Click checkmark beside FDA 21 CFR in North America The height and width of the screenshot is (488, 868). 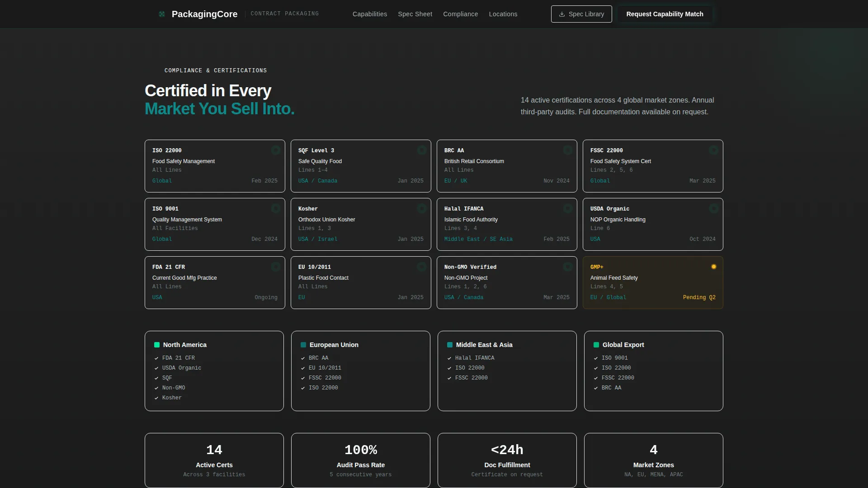coord(156,358)
